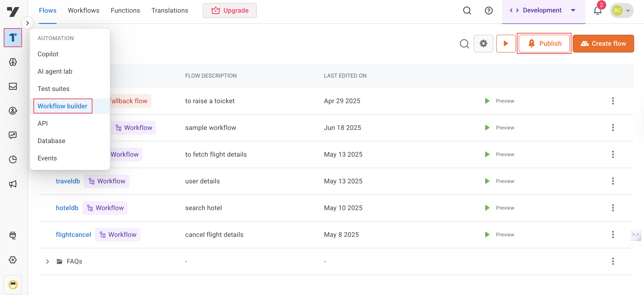Click the LAST EDITED ON column header

coord(345,76)
